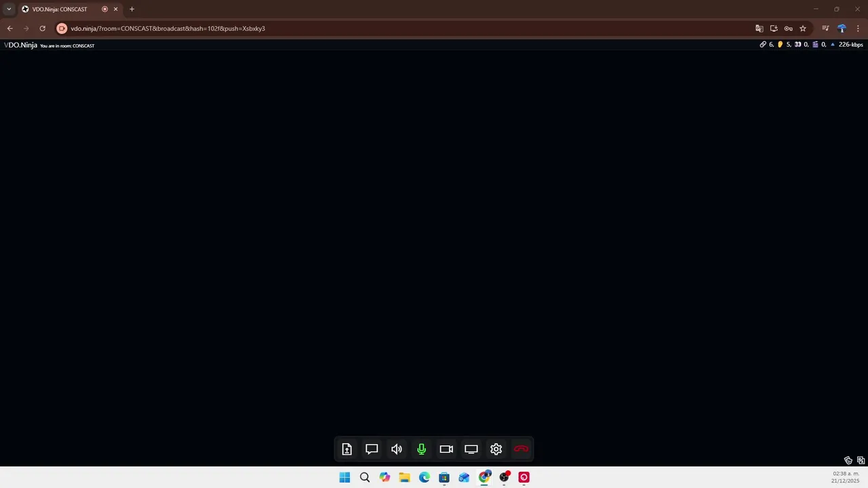Open a new browser tab
868x488 pixels.
[x=132, y=9]
